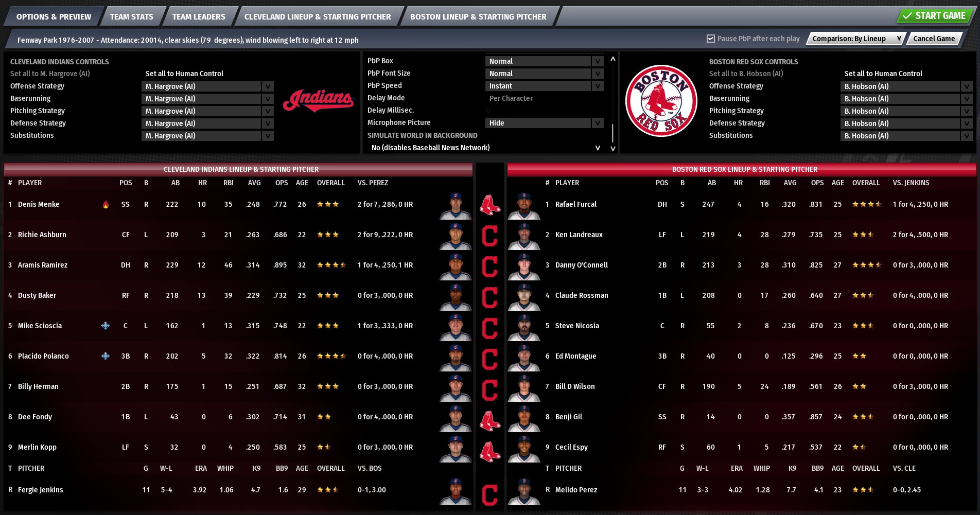This screenshot has width=980, height=515.
Task: Click the options panel scroll down arrow
Action: (613, 148)
